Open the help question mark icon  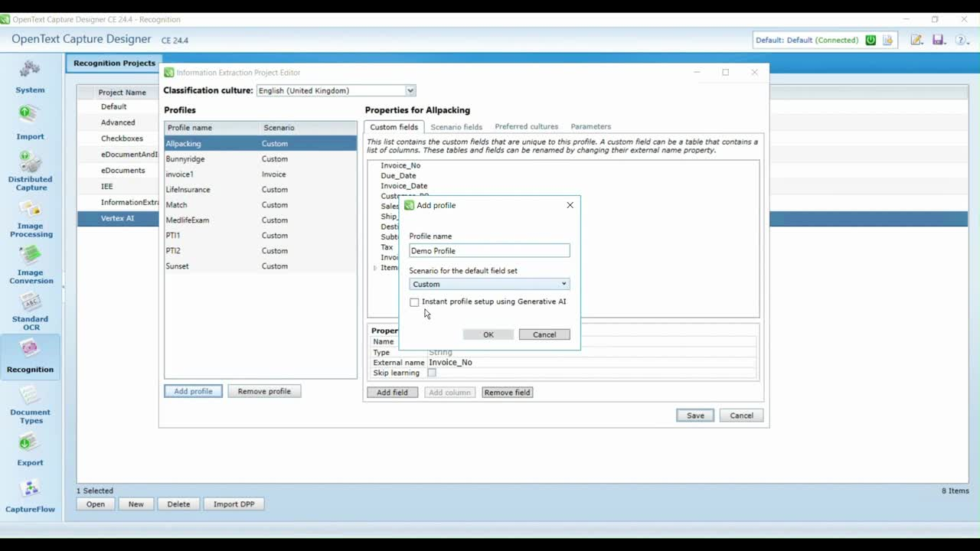click(x=961, y=40)
